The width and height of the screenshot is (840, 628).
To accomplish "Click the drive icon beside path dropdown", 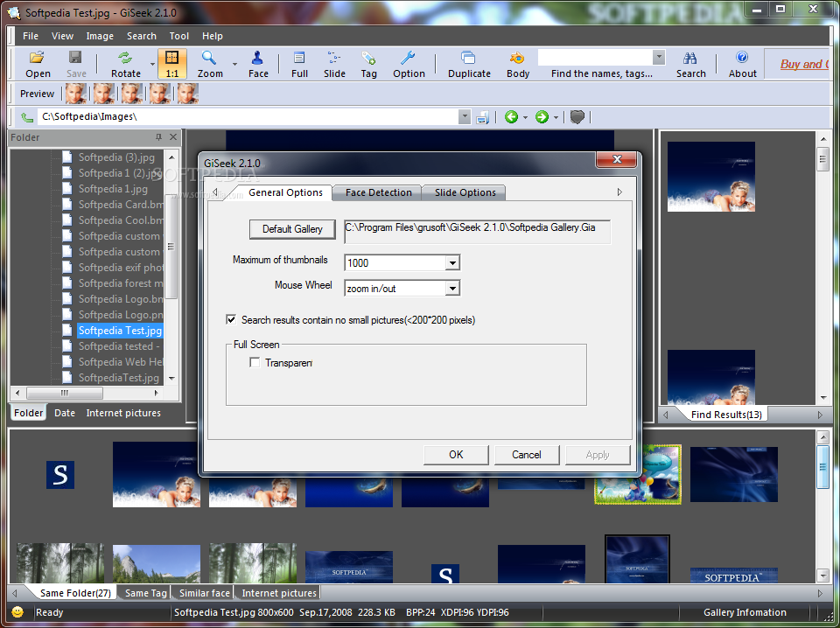I will (x=483, y=117).
